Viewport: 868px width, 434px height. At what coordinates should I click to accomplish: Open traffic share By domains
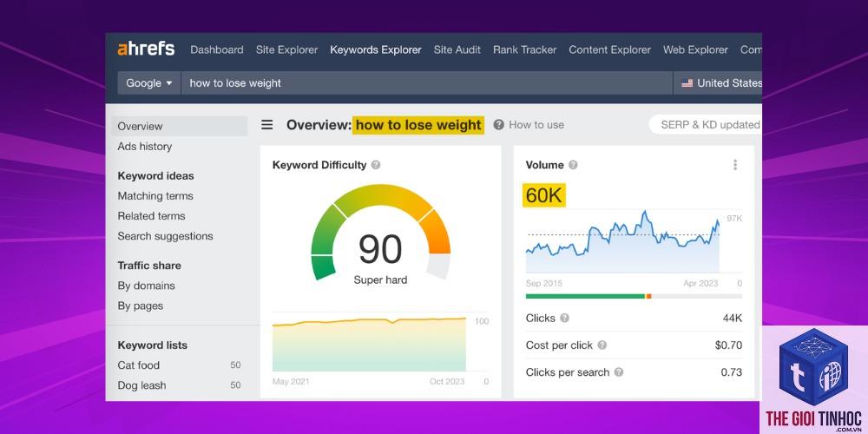tap(146, 286)
